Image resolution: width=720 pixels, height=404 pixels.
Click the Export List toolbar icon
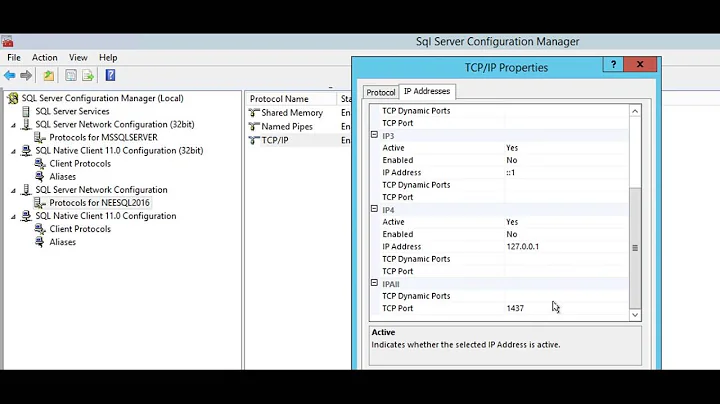point(88,75)
